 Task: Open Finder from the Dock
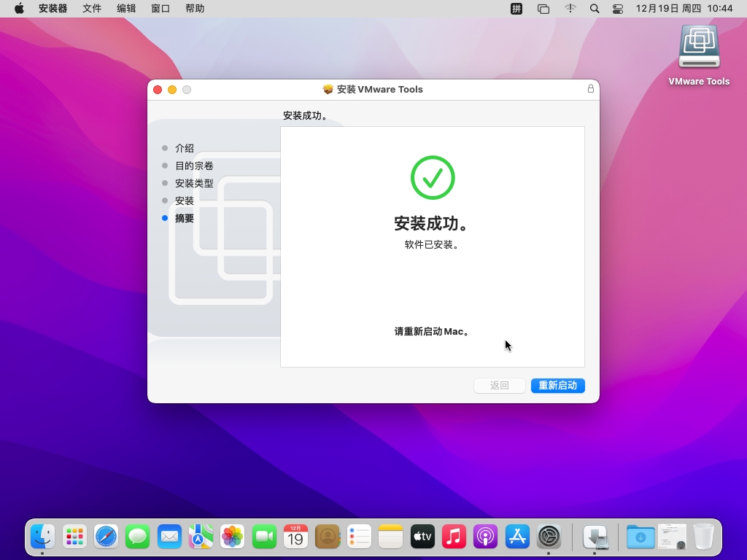coord(42,537)
